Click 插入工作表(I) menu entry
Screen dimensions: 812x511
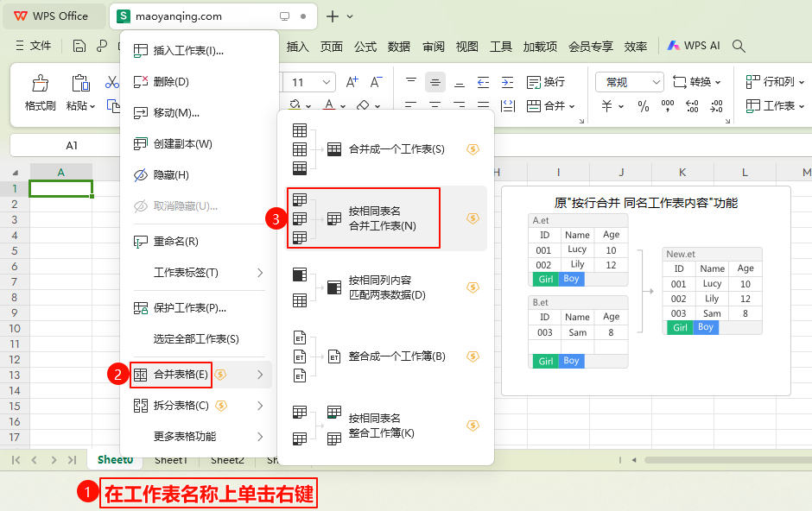pyautogui.click(x=188, y=51)
